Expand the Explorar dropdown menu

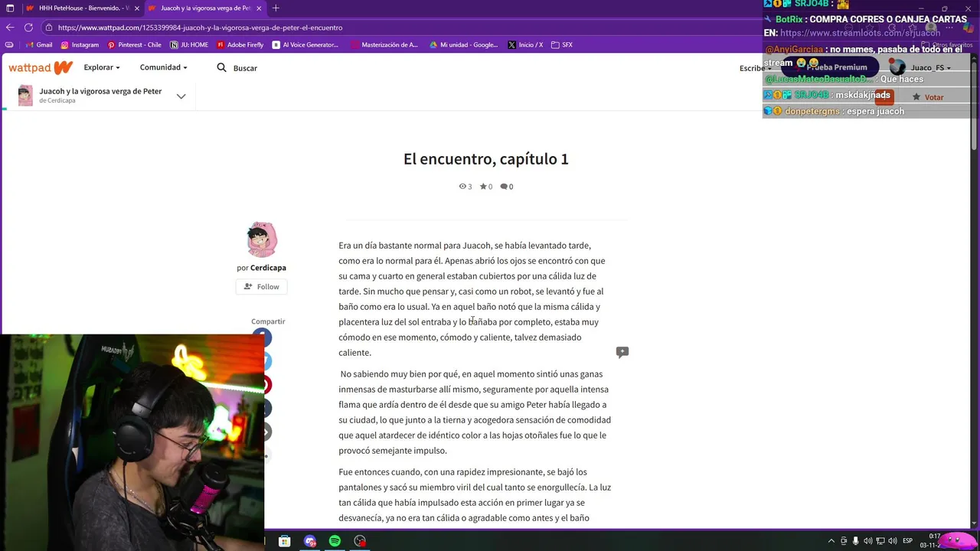[102, 67]
